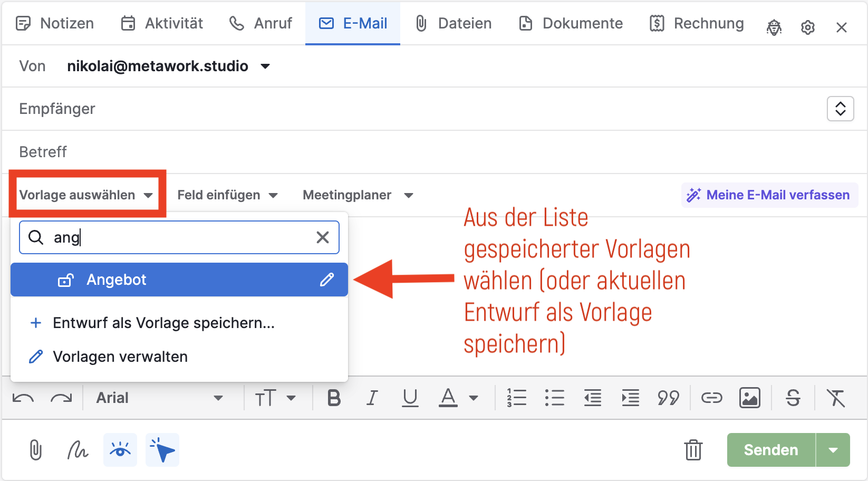
Task: Click the template search input field
Action: click(x=179, y=237)
